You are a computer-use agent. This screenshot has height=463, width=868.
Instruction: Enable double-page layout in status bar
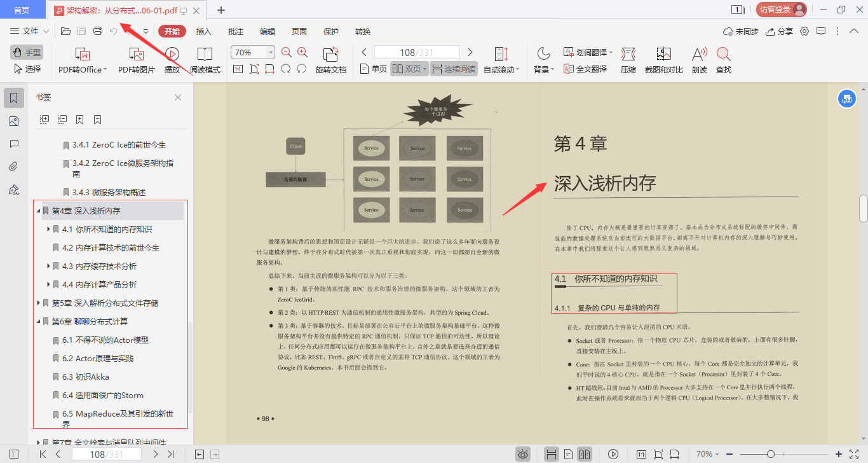coord(584,454)
